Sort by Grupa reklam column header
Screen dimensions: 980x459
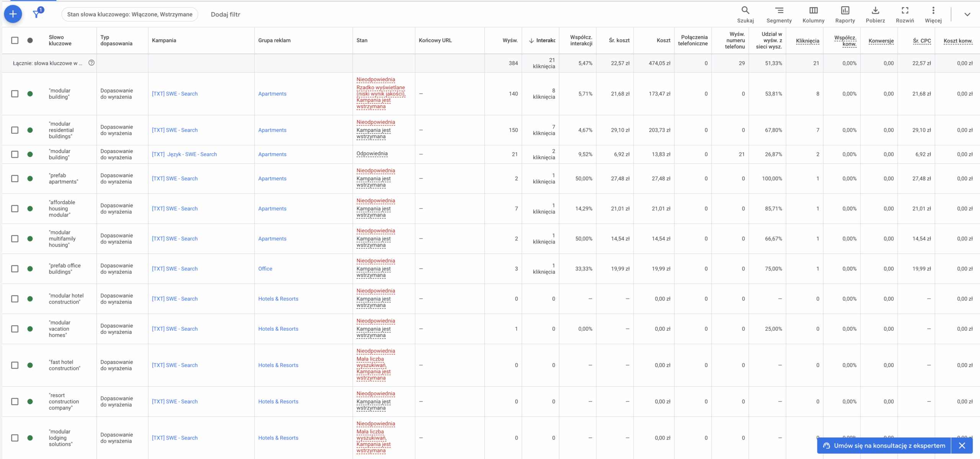(x=274, y=40)
